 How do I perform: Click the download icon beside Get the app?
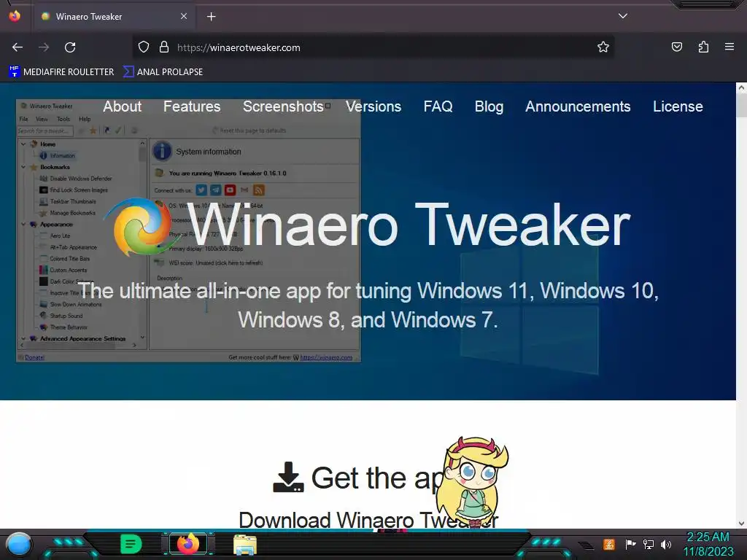(288, 477)
